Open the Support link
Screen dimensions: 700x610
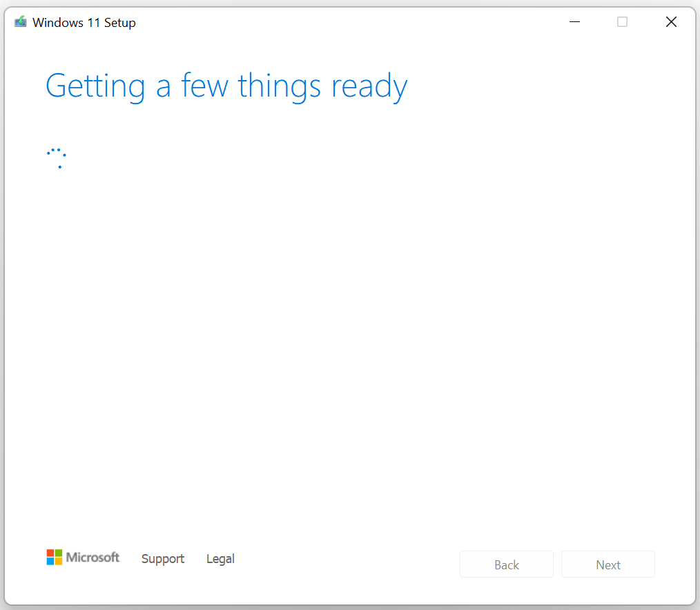pos(162,559)
